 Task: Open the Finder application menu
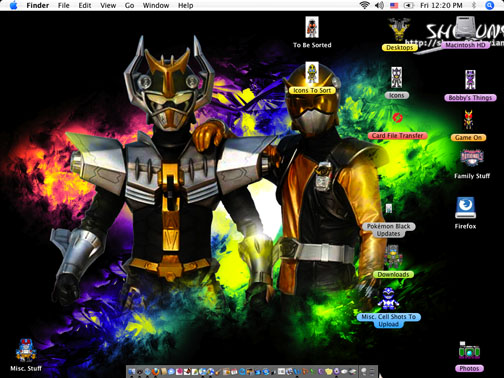tap(38, 5)
